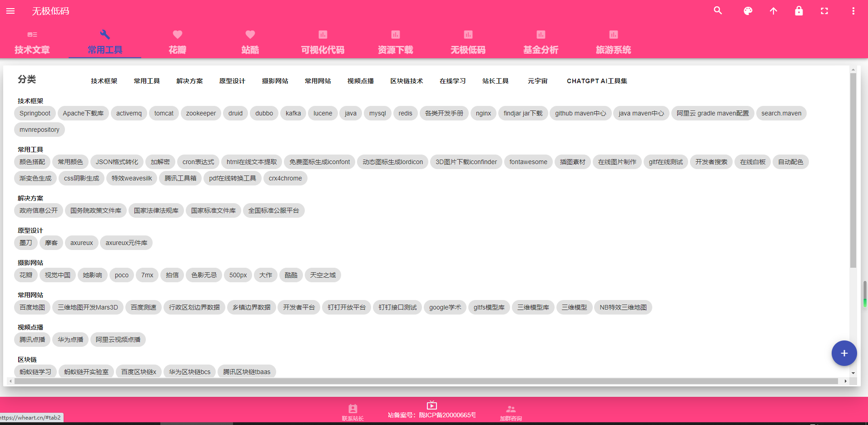The image size is (868, 425).
Task: Select the CHATGPT AI工具集 category
Action: pos(596,81)
